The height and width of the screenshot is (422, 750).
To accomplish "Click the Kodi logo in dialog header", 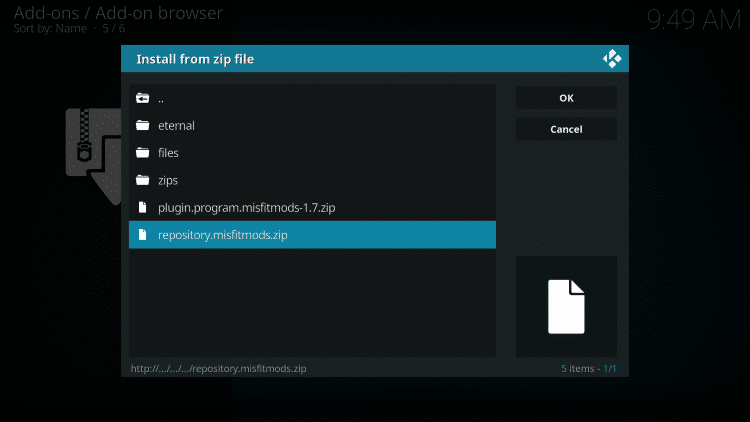I will pyautogui.click(x=611, y=59).
